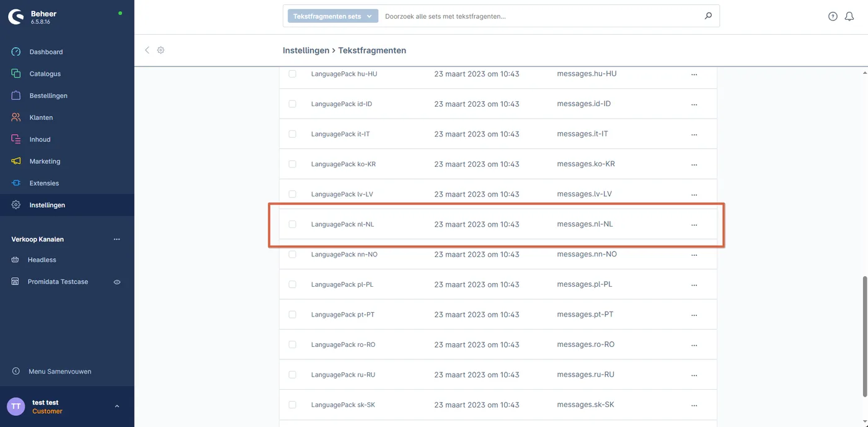Open Dashboard menu item
This screenshot has width=868, height=427.
pos(67,52)
